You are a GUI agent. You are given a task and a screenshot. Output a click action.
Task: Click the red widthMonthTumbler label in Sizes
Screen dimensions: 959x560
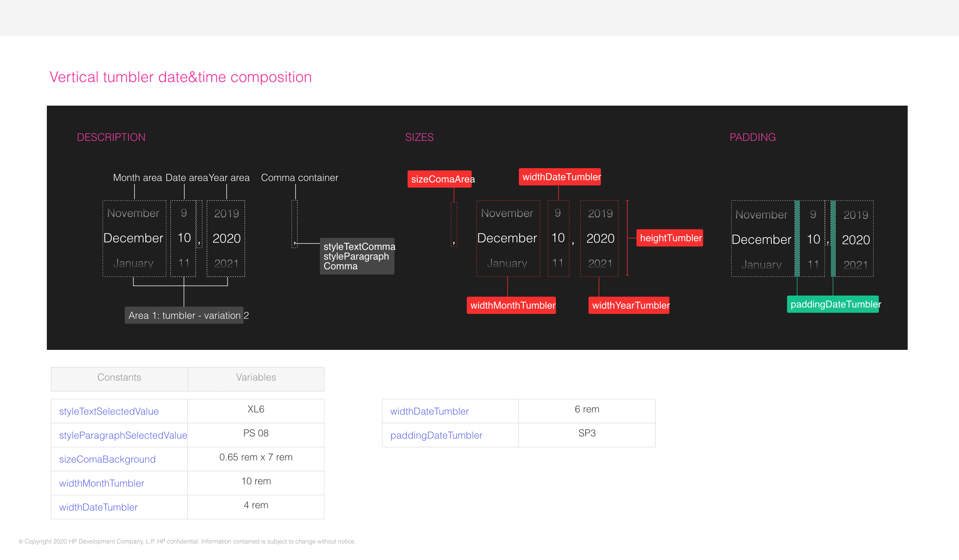point(511,305)
